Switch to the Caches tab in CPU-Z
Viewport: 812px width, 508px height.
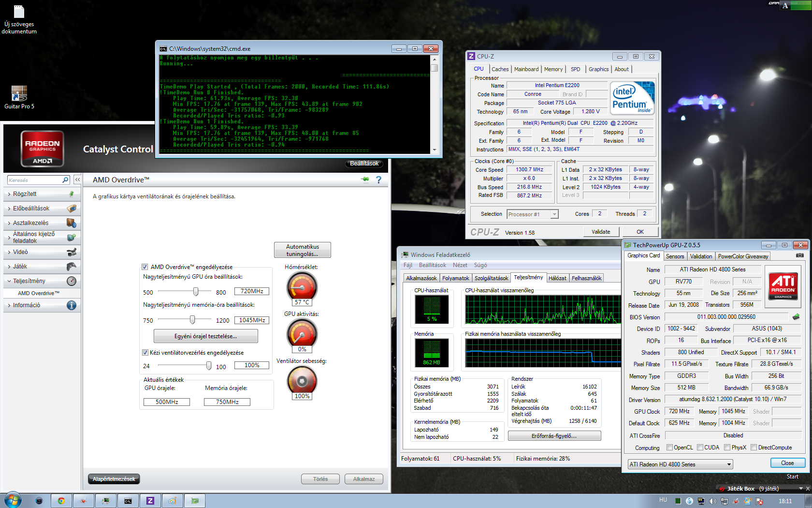pyautogui.click(x=500, y=69)
